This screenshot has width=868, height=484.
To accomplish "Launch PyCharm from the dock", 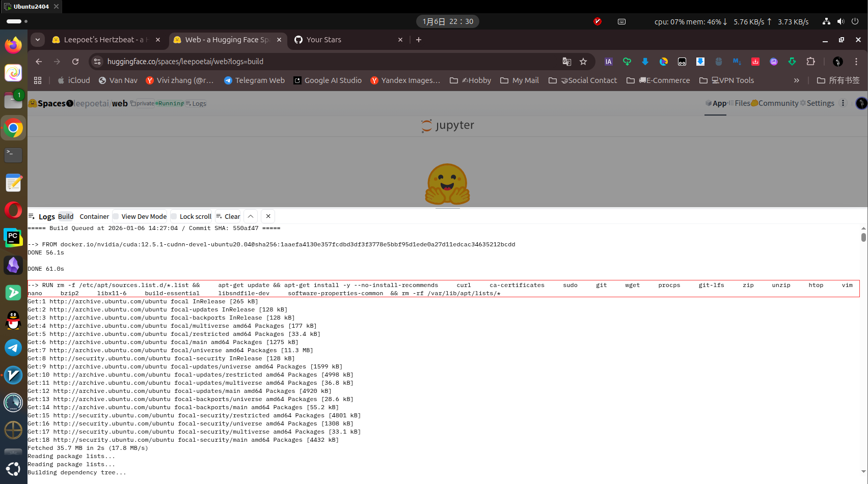I will click(13, 237).
